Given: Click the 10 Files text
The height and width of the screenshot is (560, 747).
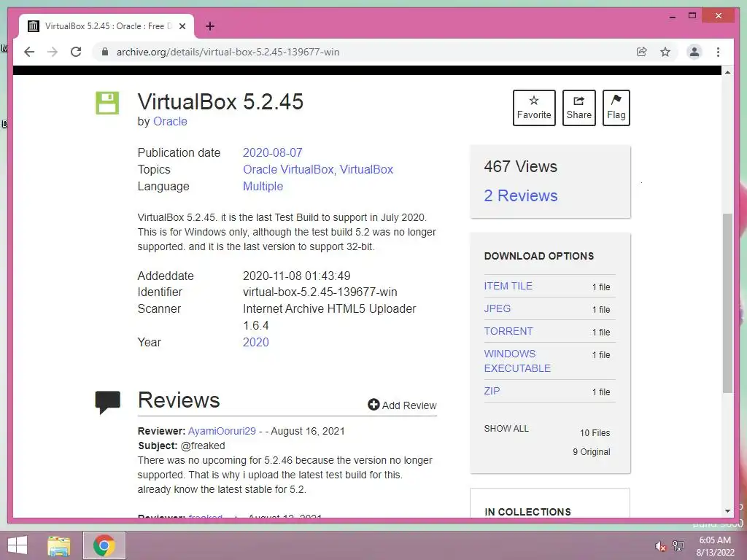Looking at the screenshot, I should click(x=595, y=433).
